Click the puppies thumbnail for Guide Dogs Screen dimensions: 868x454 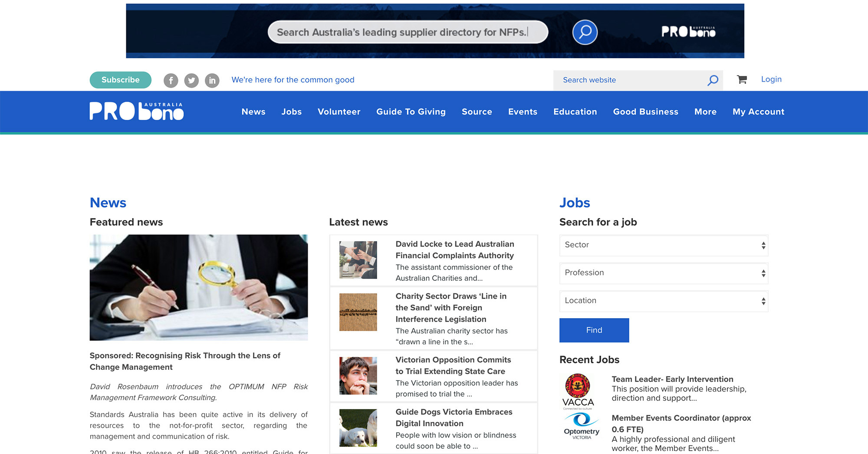[x=358, y=428]
